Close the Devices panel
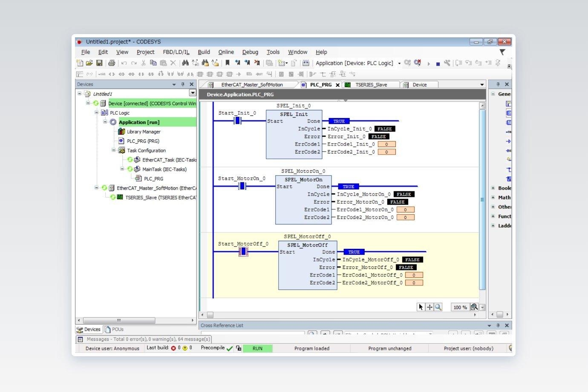 point(192,84)
